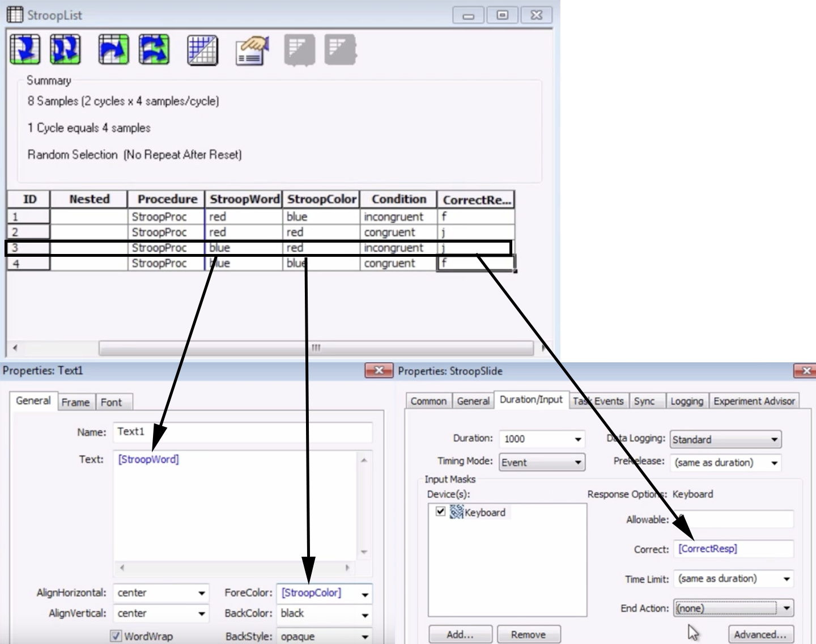Open the Timing Mode dropdown
Screen dimensions: 816x644
(578, 463)
